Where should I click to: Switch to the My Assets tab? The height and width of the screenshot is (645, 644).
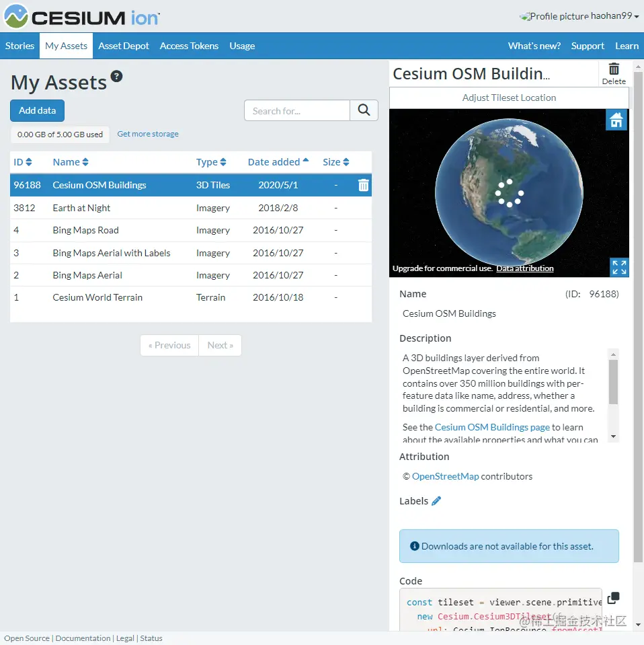(x=66, y=46)
